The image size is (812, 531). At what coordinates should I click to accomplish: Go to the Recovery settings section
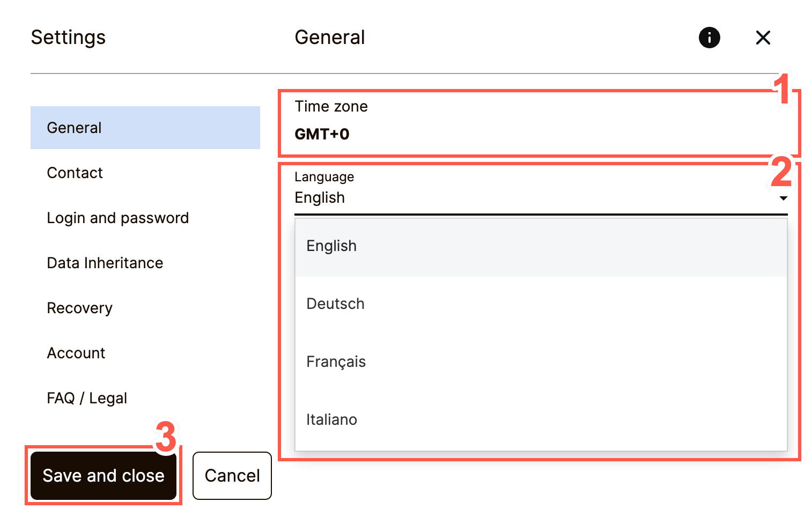pos(79,308)
